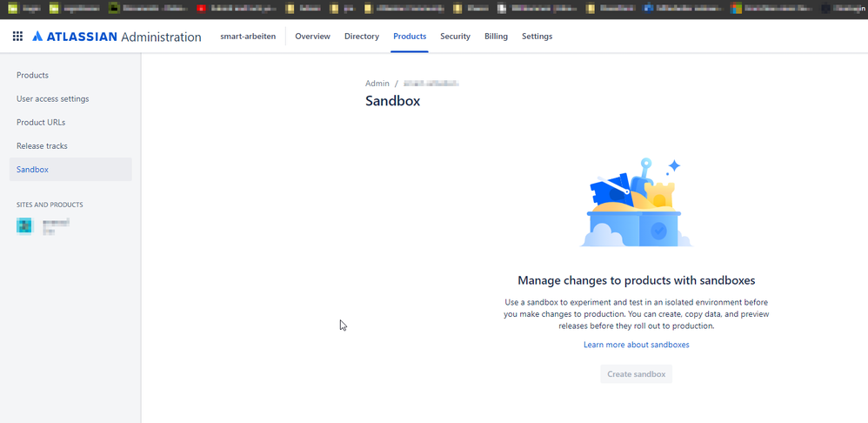868x423 pixels.
Task: Click the Admin breadcrumb link
Action: point(377,83)
